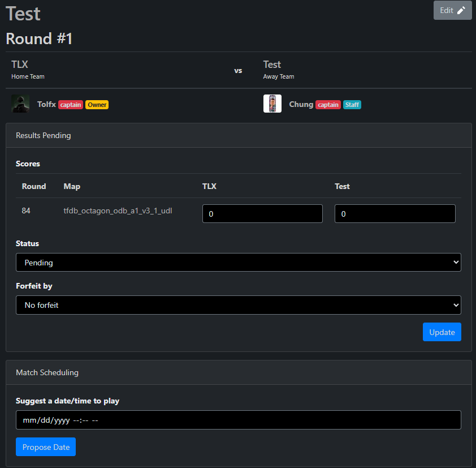Click the yellow Owner badge
476x468 pixels.
[x=97, y=105]
